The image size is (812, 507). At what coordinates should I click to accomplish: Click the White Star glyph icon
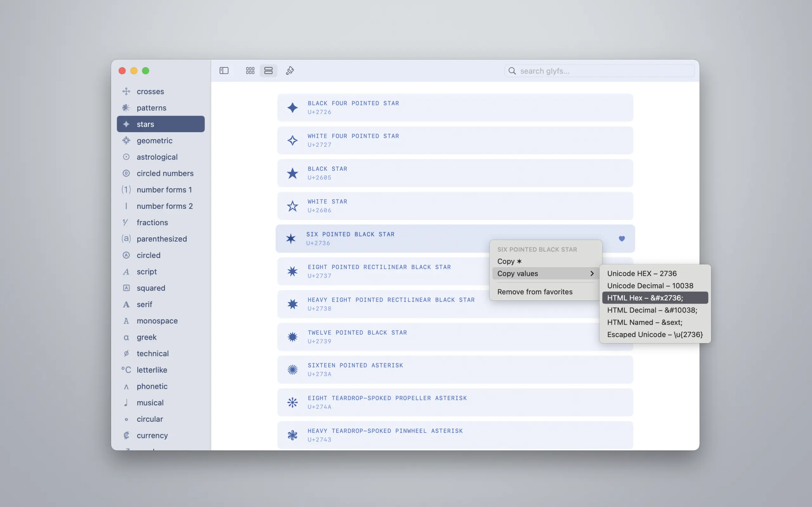(x=292, y=206)
